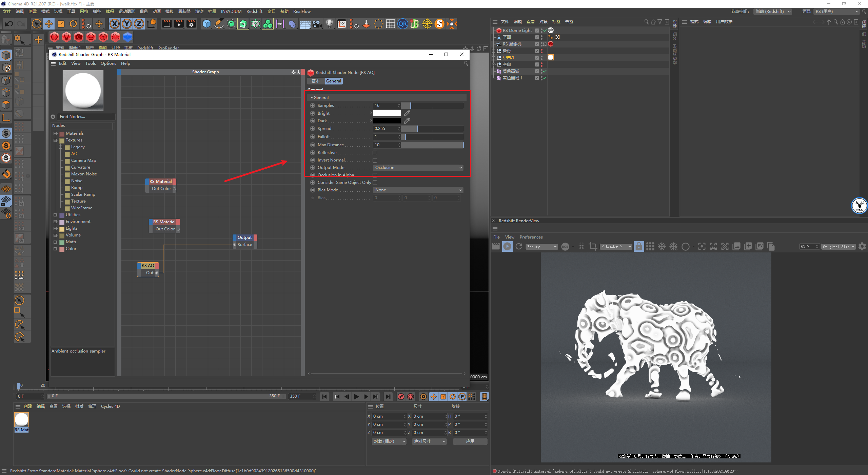The width and height of the screenshot is (868, 475).
Task: Expand the Utilities node folder
Action: pyautogui.click(x=55, y=215)
